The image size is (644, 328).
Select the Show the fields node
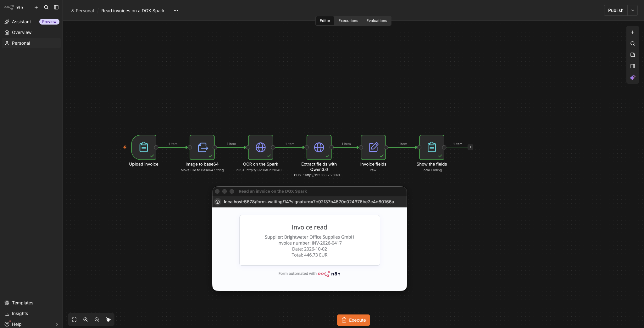(x=432, y=147)
